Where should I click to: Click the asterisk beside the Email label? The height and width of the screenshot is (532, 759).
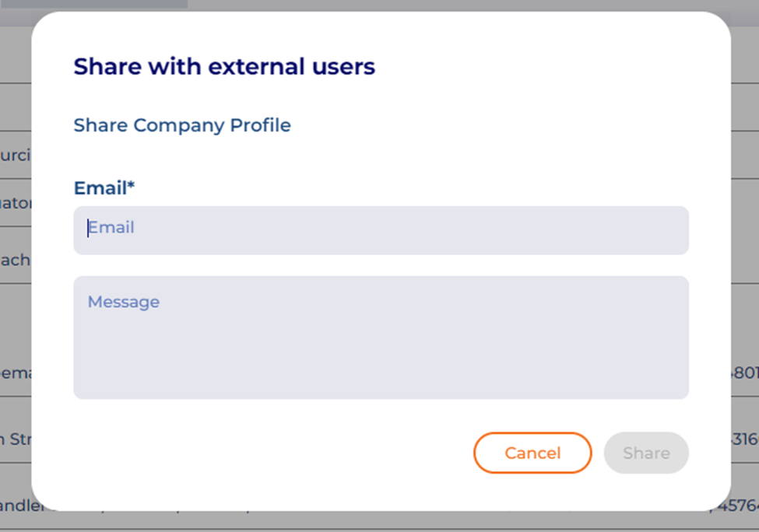tap(132, 187)
